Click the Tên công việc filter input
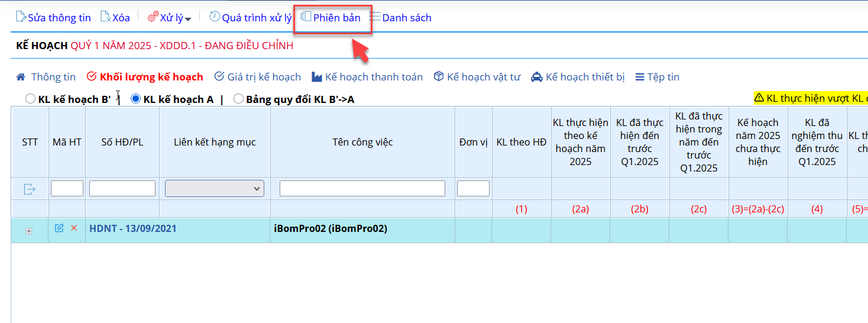This screenshot has height=323, width=868. tap(362, 189)
